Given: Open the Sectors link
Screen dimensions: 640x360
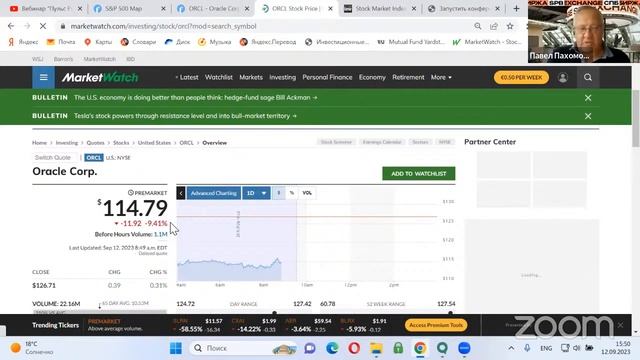Looking at the screenshot, I should 420,142.
